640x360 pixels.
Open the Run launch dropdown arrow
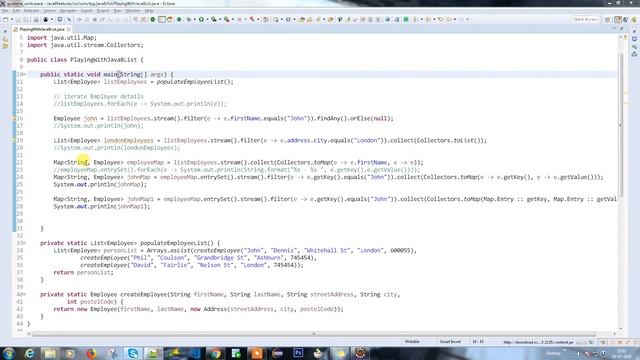(x=207, y=19)
